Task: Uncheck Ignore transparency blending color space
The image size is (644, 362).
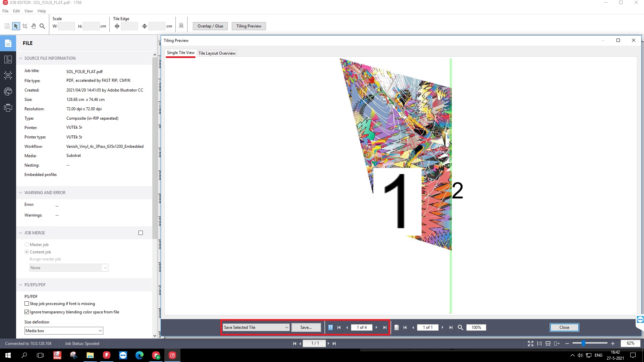Action: (x=26, y=312)
